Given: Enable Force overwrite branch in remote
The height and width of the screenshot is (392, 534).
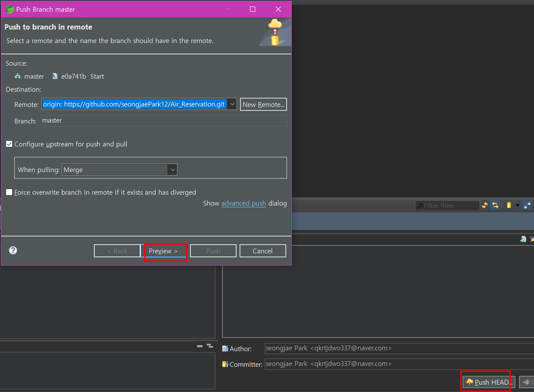Looking at the screenshot, I should (9, 192).
